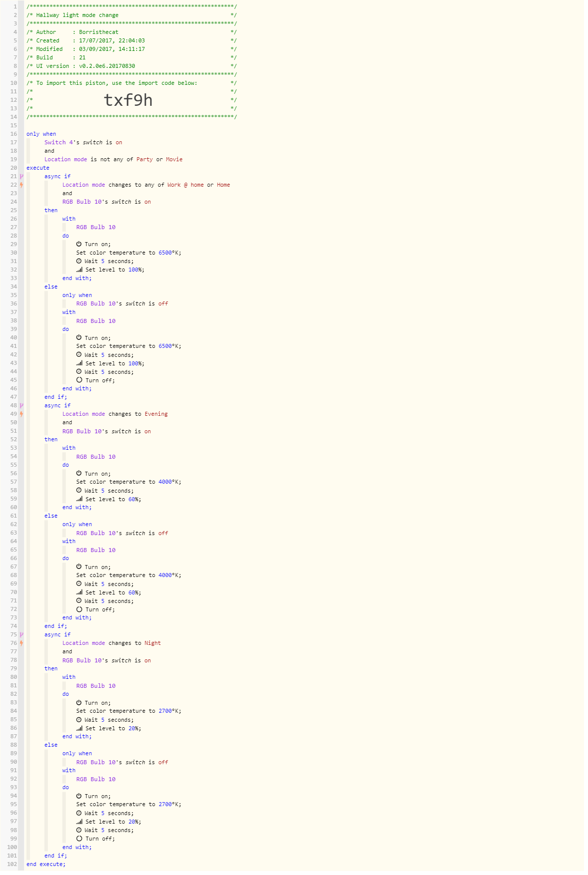Click the "Hallway light mode change" title comment

pos(77,15)
